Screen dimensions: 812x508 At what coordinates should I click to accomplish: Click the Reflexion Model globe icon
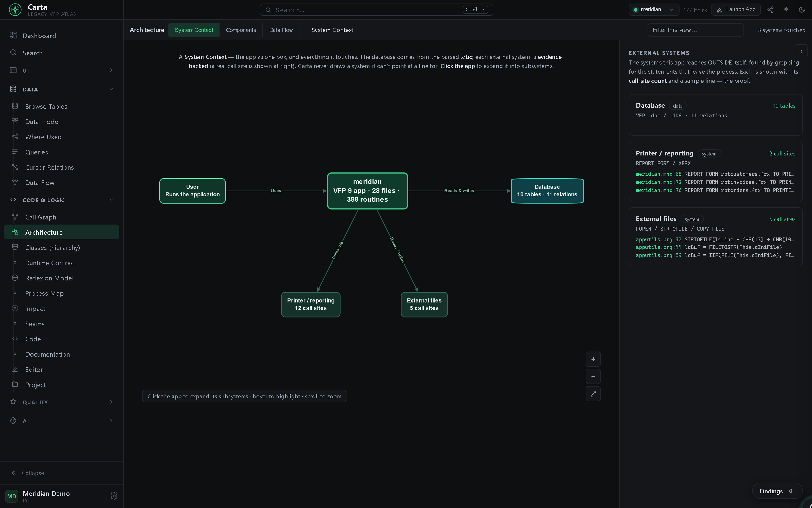pyautogui.click(x=15, y=278)
